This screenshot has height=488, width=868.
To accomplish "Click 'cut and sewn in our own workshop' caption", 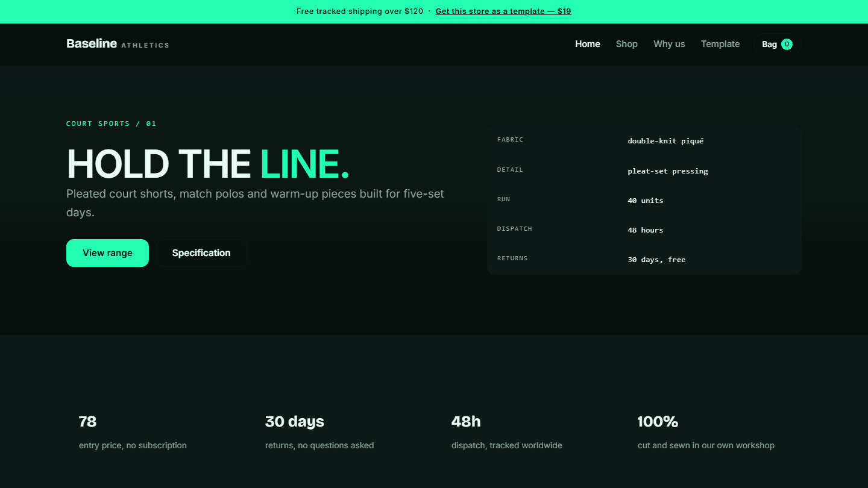I will 706,446.
